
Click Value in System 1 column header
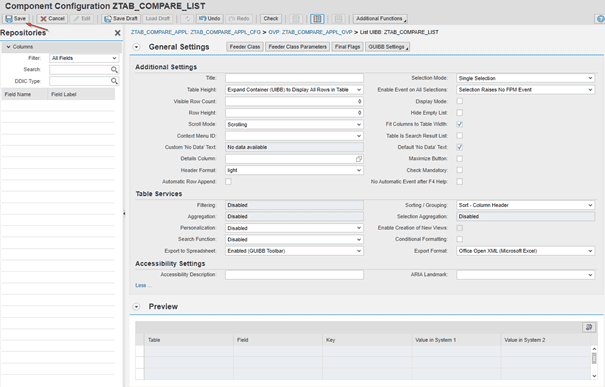coord(456,340)
